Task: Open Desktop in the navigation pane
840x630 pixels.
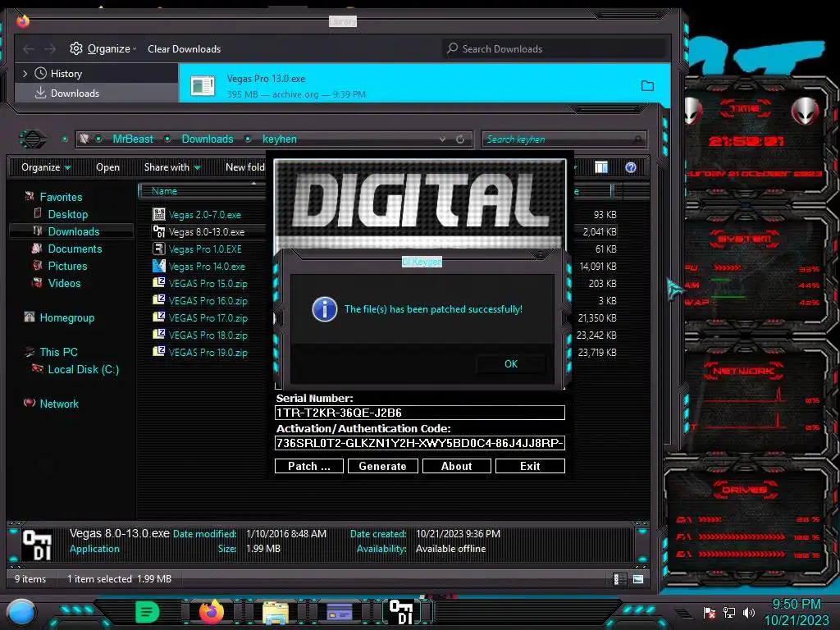Action: click(x=67, y=214)
